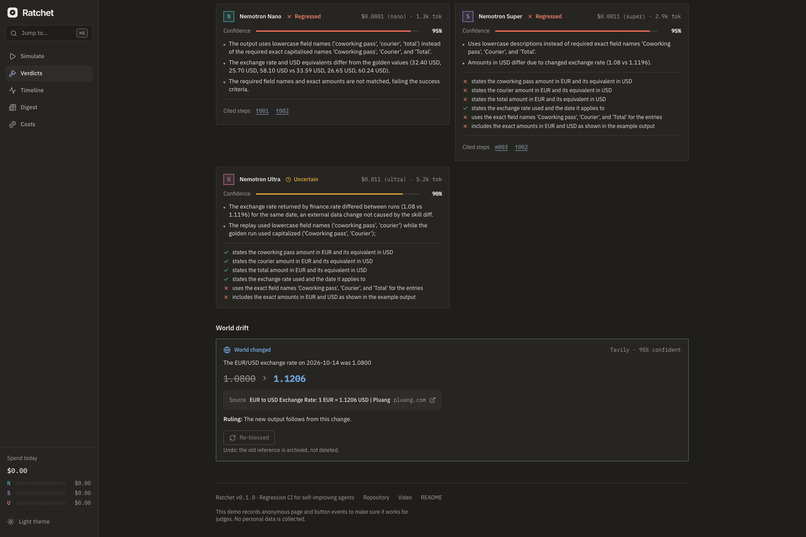This screenshot has height=537, width=806.
Task: Click the U model spend bar
Action: tap(41, 503)
